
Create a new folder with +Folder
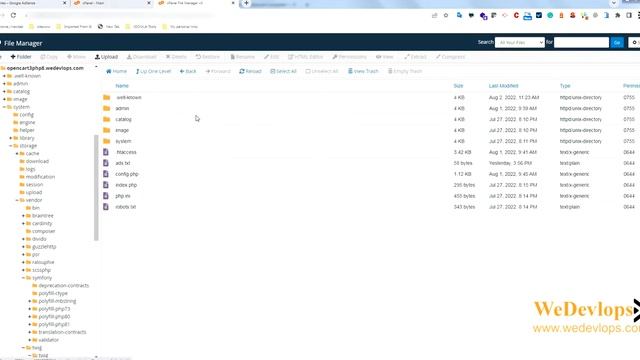coord(21,57)
